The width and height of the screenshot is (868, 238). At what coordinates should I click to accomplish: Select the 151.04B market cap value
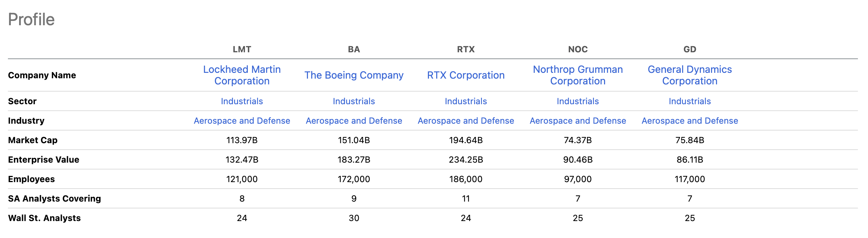click(x=354, y=140)
